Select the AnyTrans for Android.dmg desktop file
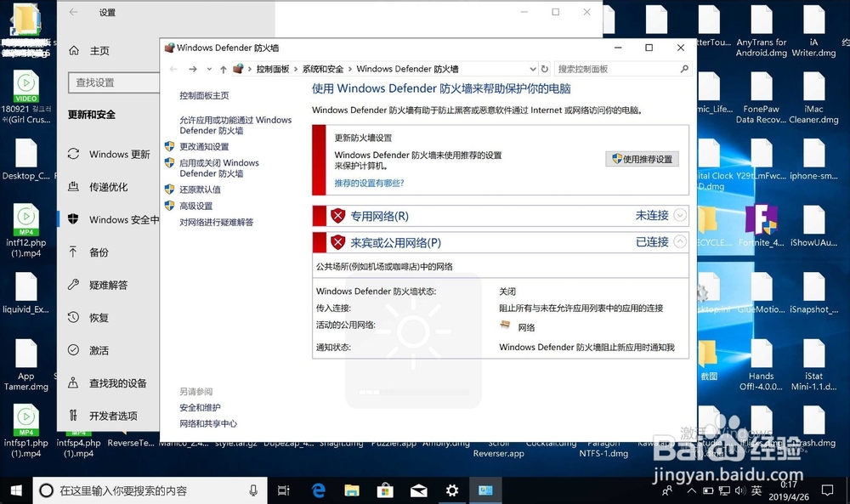850x504 pixels. coord(761,31)
